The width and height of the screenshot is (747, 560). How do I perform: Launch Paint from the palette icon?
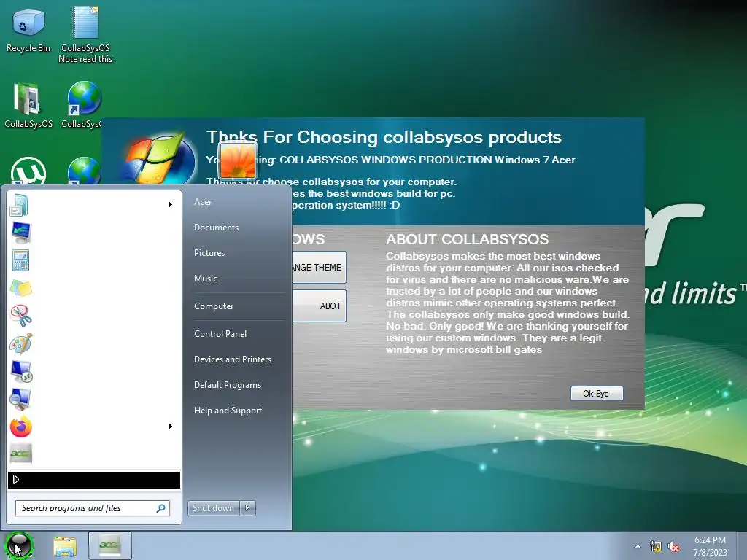point(20,343)
